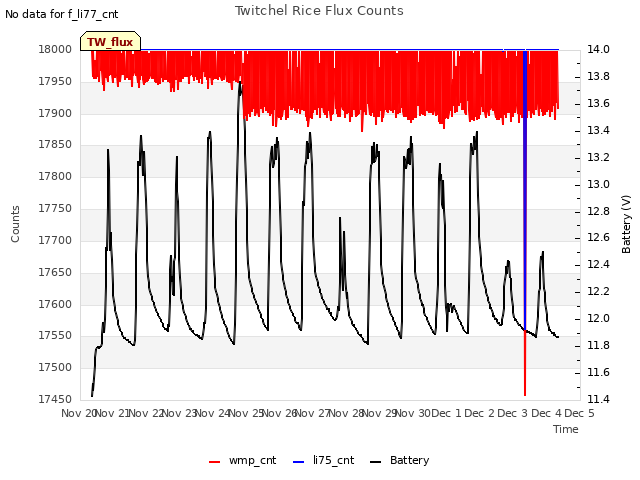
Task: Click the 12.6 battery axis value
Action: pos(598,238)
